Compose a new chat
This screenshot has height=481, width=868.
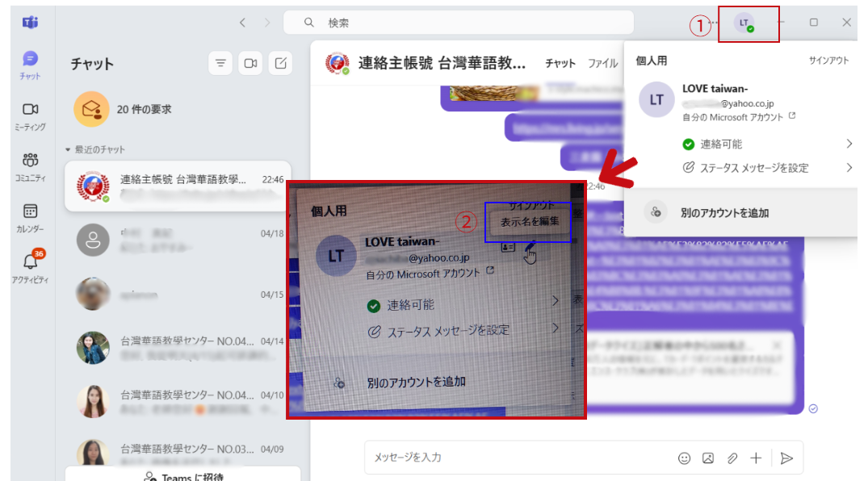tap(280, 63)
